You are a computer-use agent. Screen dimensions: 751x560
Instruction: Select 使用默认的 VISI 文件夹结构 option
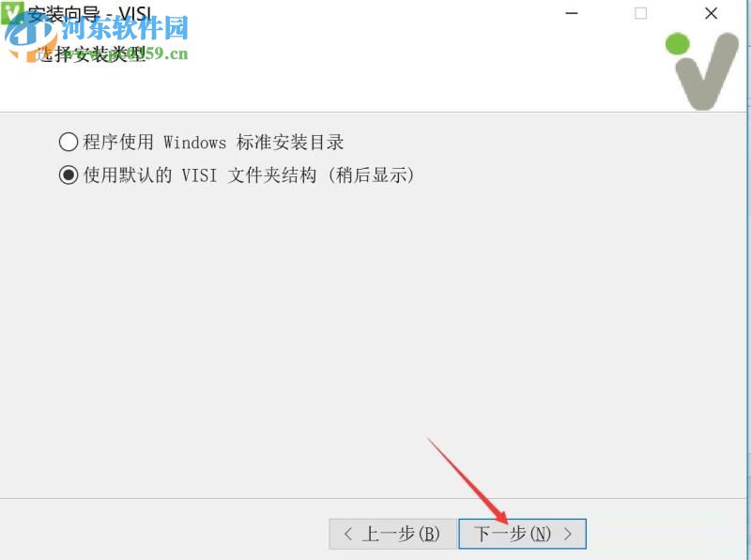tap(69, 174)
